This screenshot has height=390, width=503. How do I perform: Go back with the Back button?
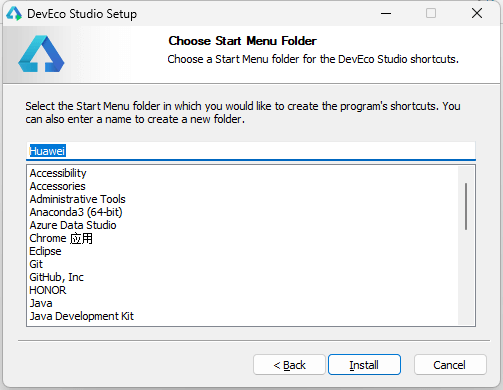tap(289, 365)
